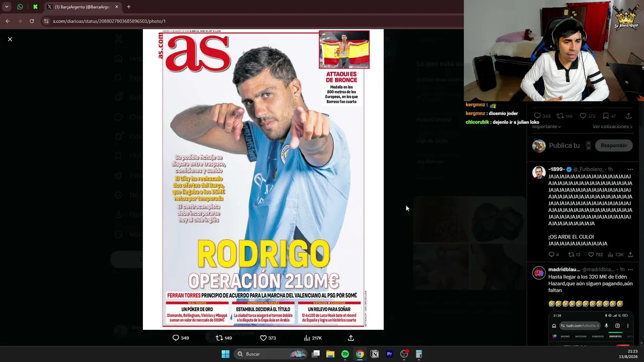This screenshot has height=362, width=644.
Task: Open the taskbar clock and date
Action: [x=628, y=354]
